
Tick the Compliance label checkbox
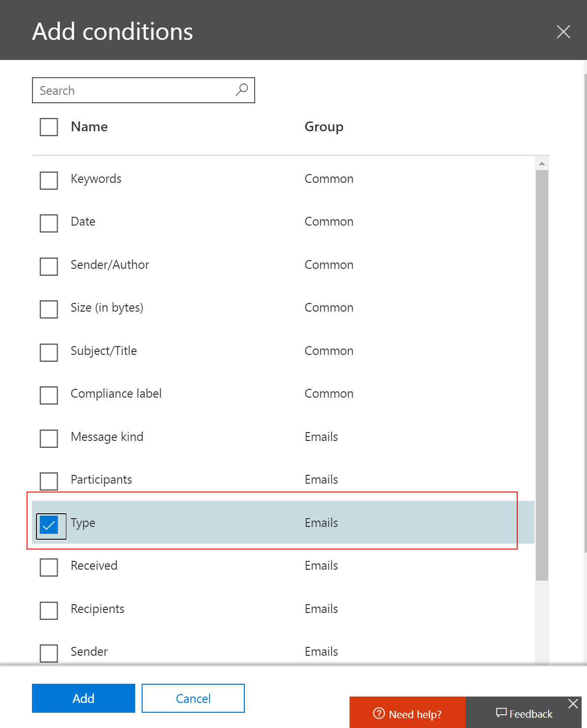pos(49,395)
